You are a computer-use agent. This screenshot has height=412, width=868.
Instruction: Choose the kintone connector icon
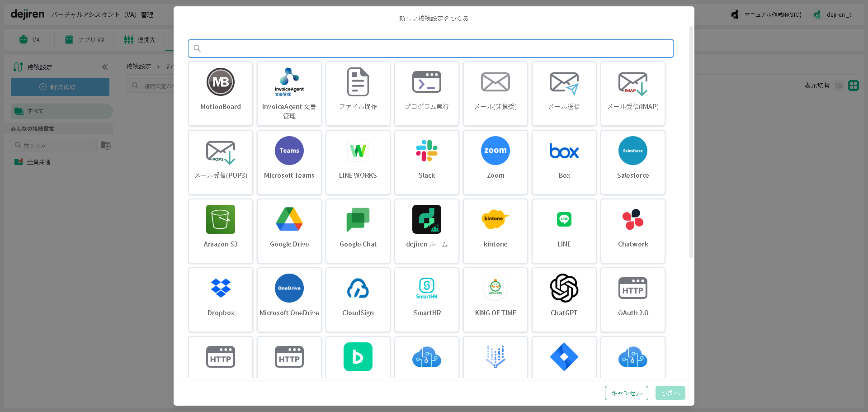click(x=495, y=219)
